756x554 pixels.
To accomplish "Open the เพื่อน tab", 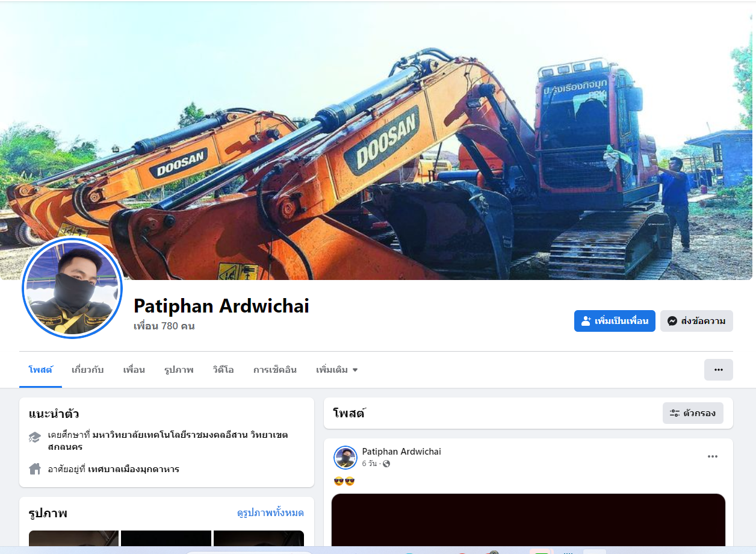I will pos(134,370).
